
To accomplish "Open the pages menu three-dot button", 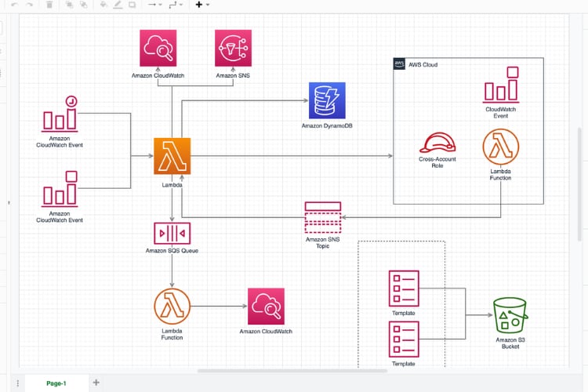I will 17,383.
